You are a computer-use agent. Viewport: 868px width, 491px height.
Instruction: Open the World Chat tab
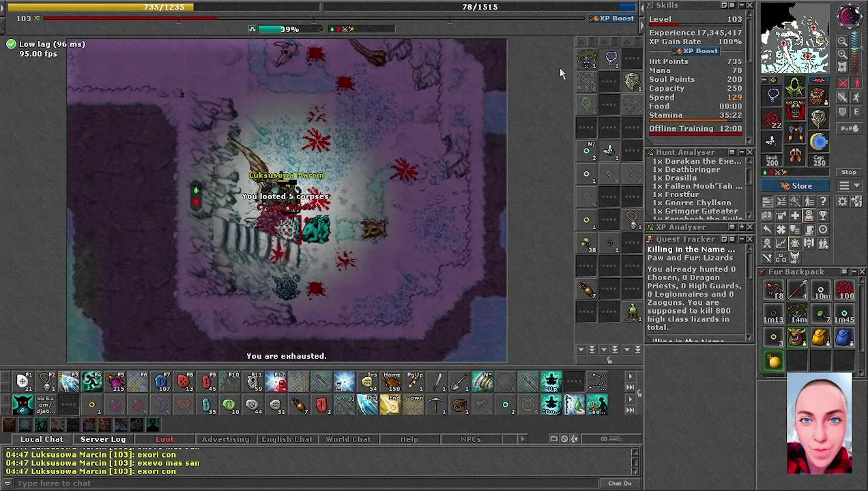tap(348, 439)
